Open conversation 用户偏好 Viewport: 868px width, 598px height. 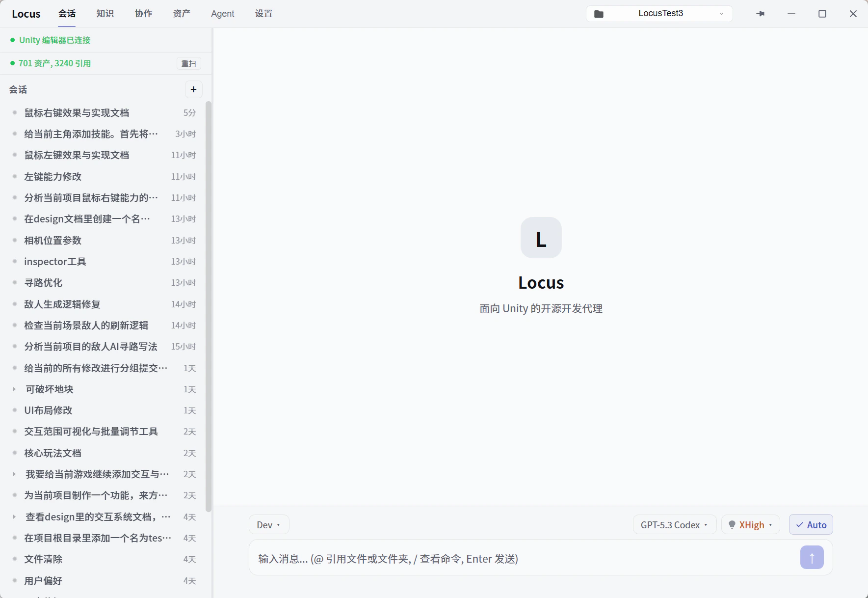(104, 581)
